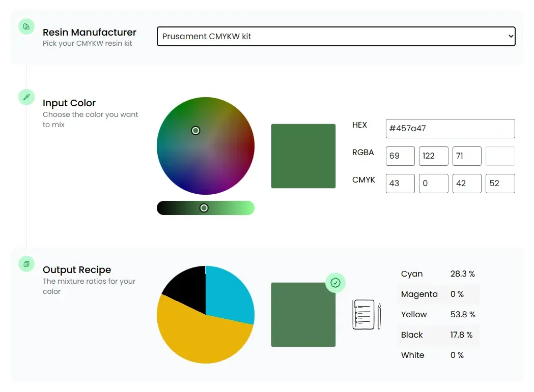The height and width of the screenshot is (392, 534).
Task: Select the Input Color eyedropper icon
Action: pos(26,97)
